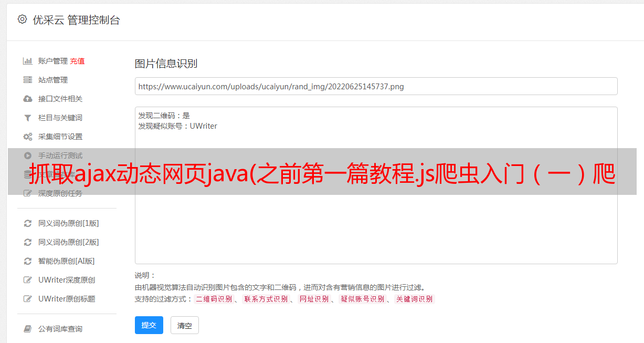The image size is (644, 343).
Task: Click the gears icon for 采集细节设置
Action: click(x=28, y=137)
